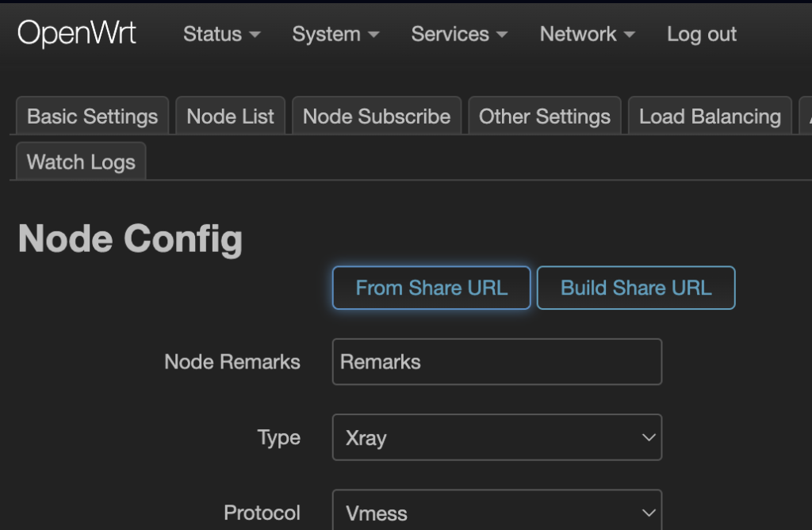Open the Status menu

221,34
